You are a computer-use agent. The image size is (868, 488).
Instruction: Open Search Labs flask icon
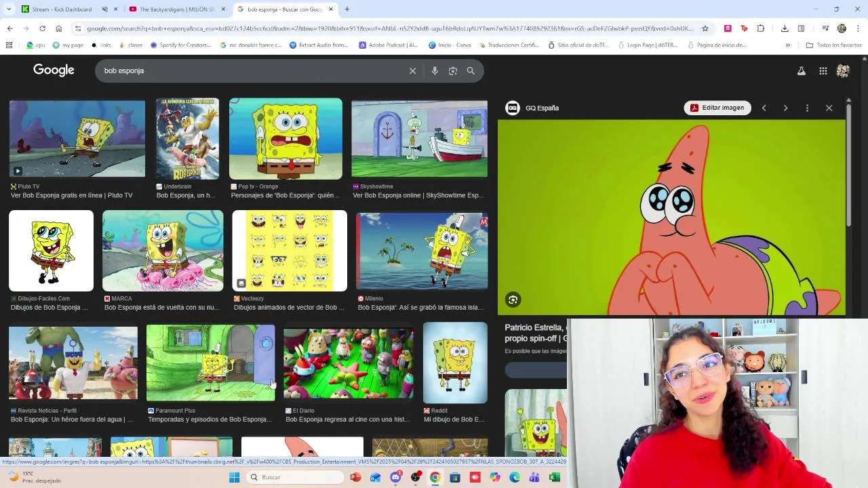point(801,70)
